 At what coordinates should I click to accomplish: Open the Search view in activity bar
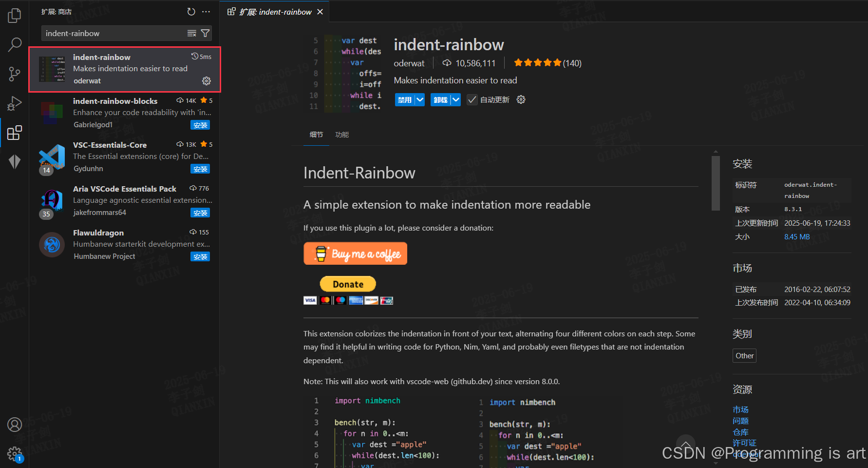click(15, 45)
